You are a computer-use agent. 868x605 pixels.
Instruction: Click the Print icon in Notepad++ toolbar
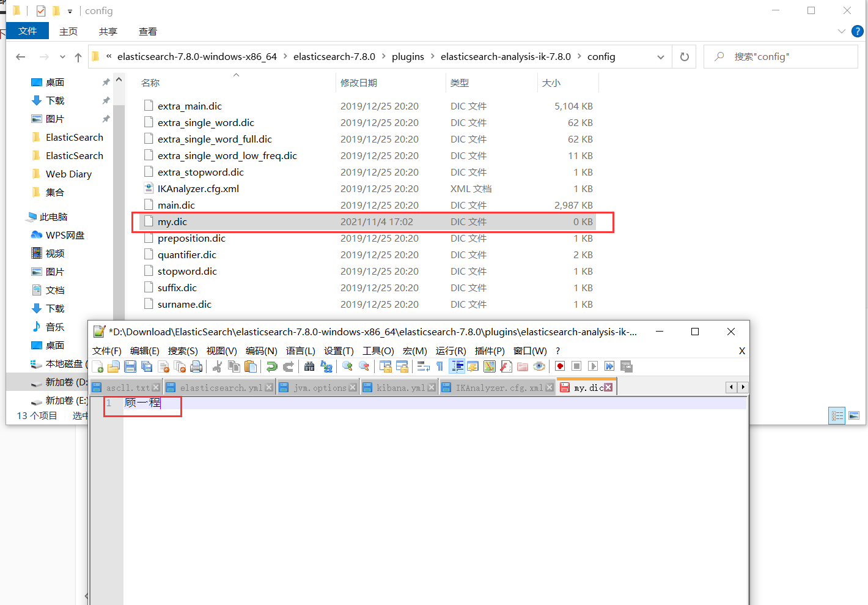click(x=196, y=366)
